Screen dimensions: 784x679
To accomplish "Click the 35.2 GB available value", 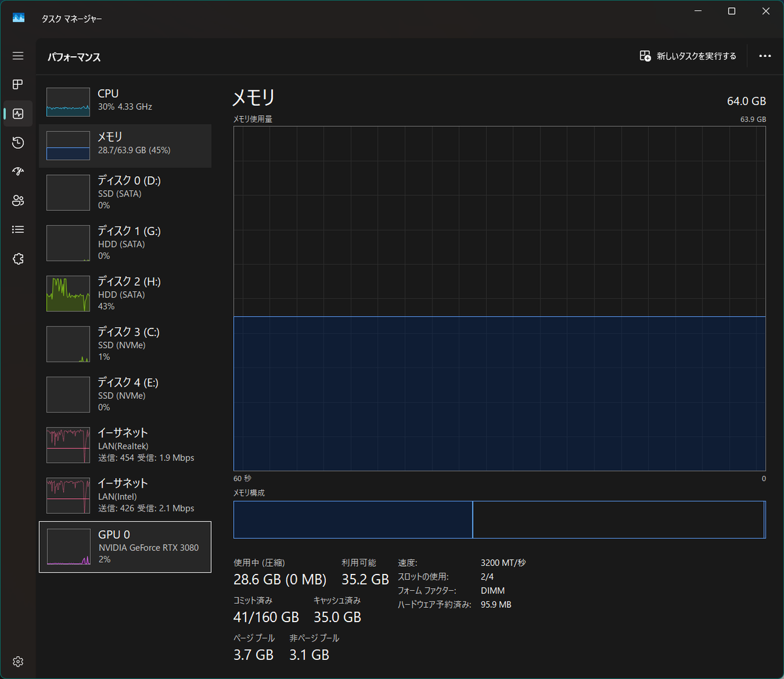I will 365,579.
